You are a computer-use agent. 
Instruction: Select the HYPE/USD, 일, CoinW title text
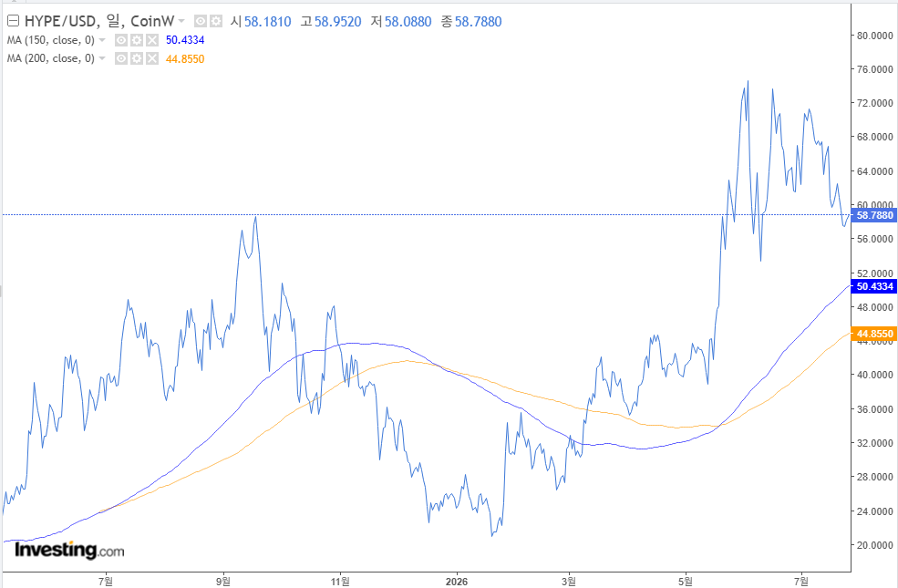(x=99, y=21)
